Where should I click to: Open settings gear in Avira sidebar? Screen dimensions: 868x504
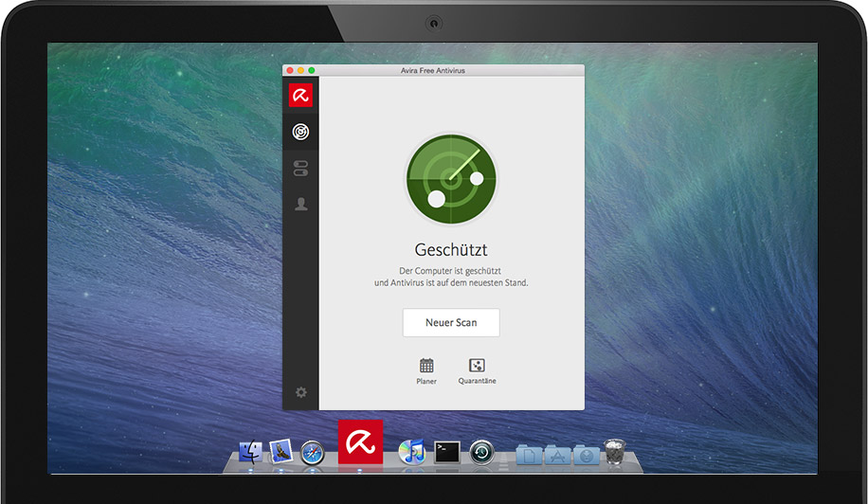(x=300, y=392)
